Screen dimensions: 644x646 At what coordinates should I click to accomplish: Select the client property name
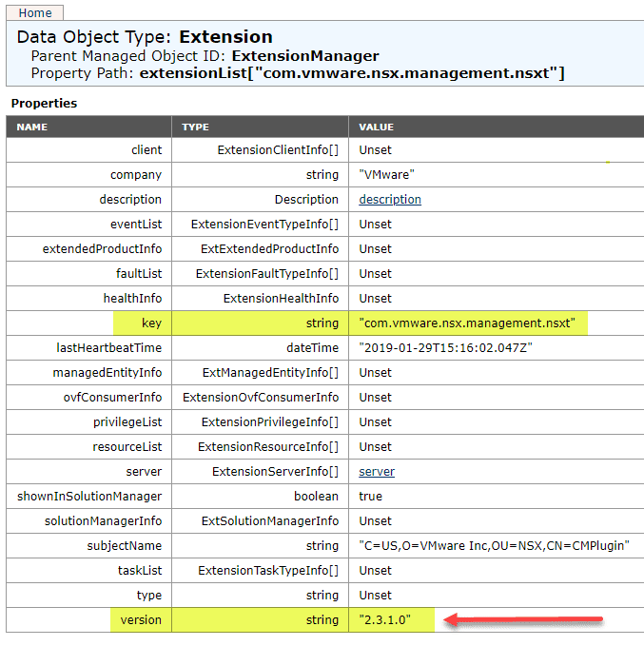(146, 150)
